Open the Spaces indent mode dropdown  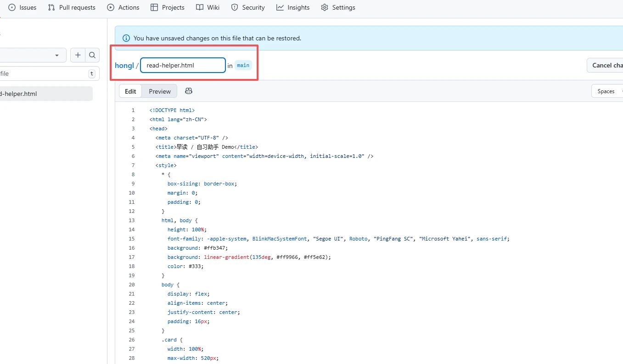(607, 91)
